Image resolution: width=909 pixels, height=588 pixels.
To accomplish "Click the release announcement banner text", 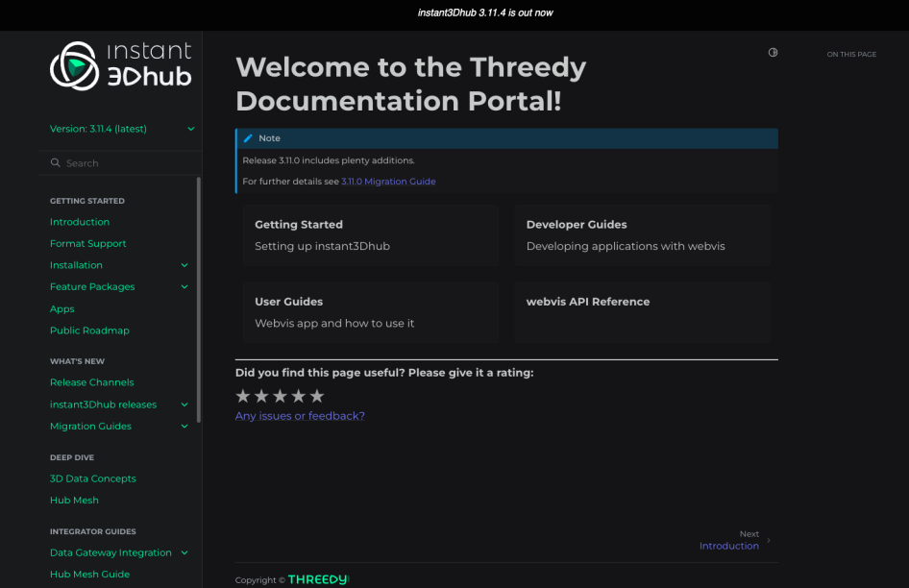I will click(485, 12).
